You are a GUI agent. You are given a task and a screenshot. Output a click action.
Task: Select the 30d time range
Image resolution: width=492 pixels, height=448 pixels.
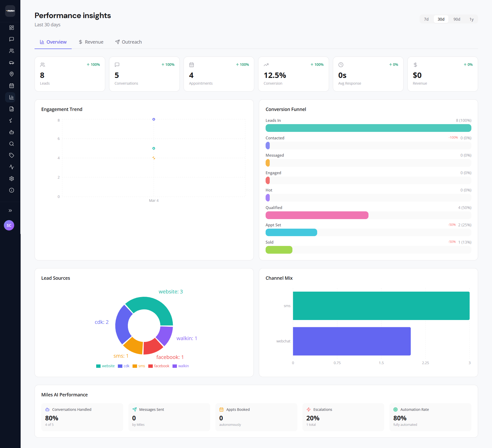[441, 19]
